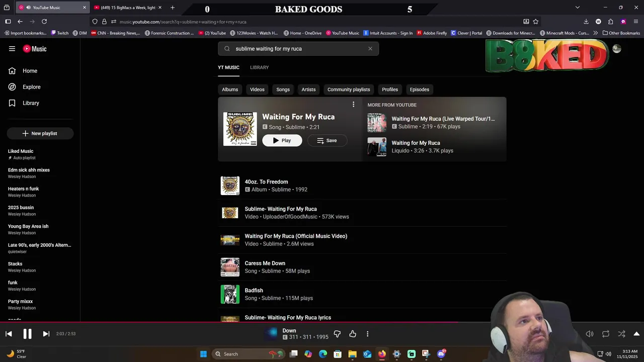Filter results by Artists chip
Screen dimensions: 644x362
tap(308, 89)
